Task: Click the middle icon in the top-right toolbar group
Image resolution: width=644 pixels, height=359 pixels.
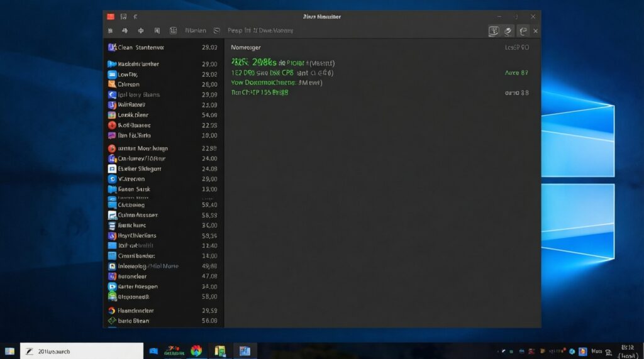Action: (x=508, y=31)
